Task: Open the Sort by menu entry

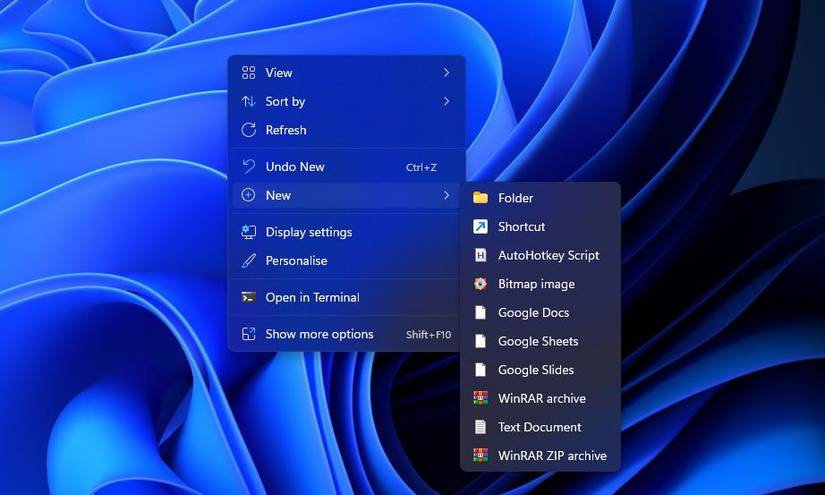Action: coord(347,101)
